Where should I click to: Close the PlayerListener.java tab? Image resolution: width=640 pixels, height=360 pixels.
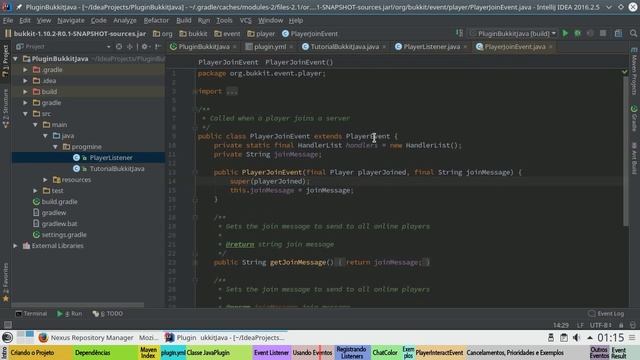465,47
